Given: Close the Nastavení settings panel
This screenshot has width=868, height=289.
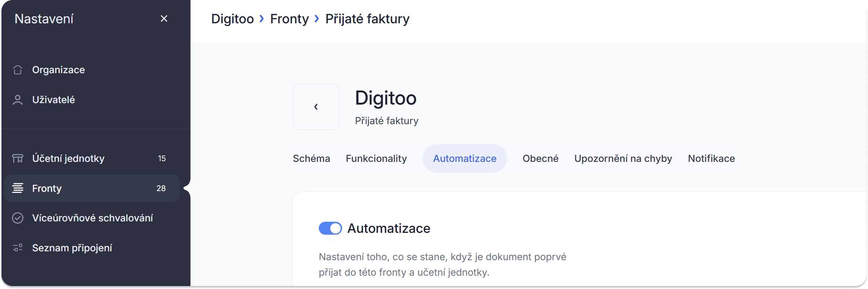Looking at the screenshot, I should (164, 18).
